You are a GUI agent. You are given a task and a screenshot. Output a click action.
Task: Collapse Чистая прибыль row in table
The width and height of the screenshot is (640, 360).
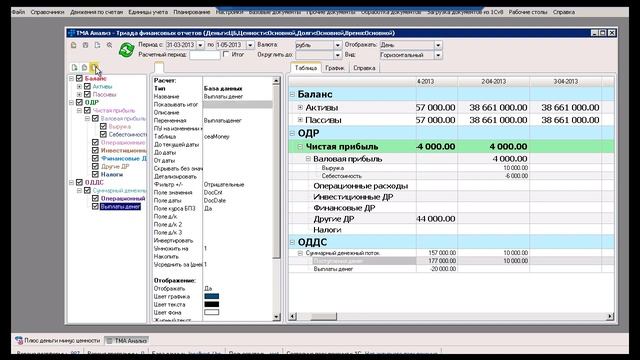(x=300, y=146)
